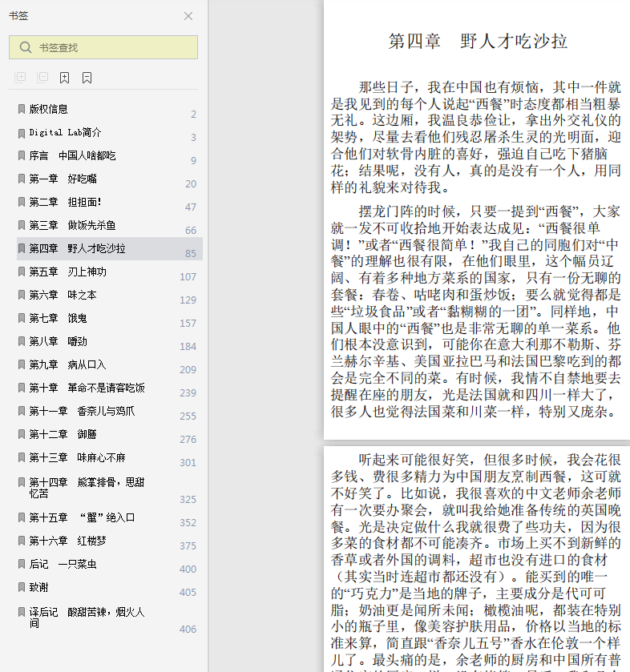
Task: Jump to 第十二章 御膳
Action: point(63,434)
